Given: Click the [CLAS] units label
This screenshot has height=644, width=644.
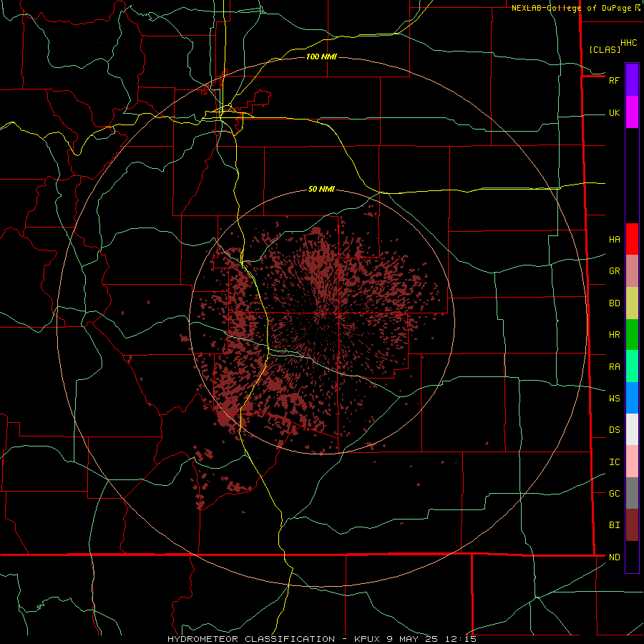Looking at the screenshot, I should coord(605,49).
